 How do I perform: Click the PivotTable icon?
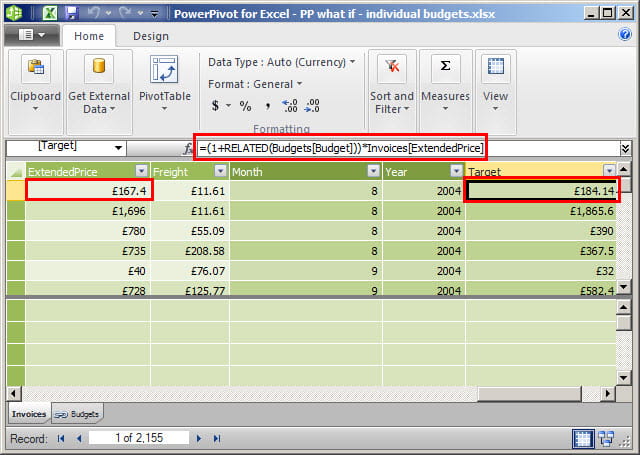[164, 69]
